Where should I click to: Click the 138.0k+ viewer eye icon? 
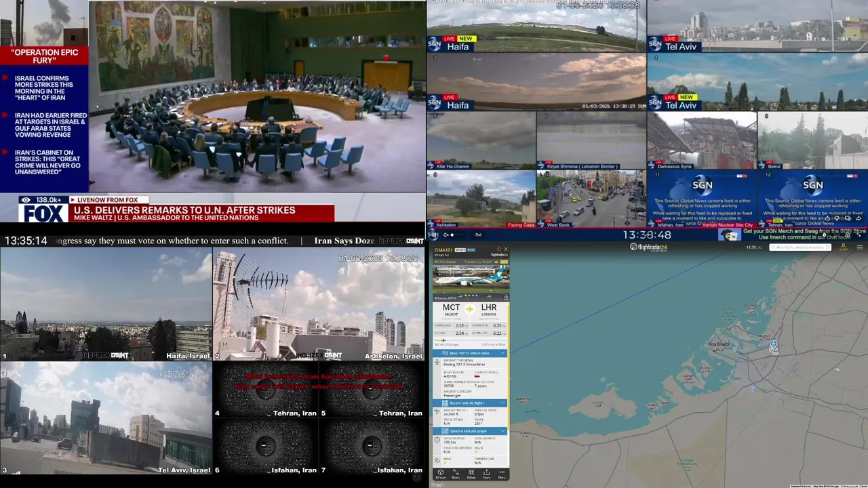pos(26,200)
